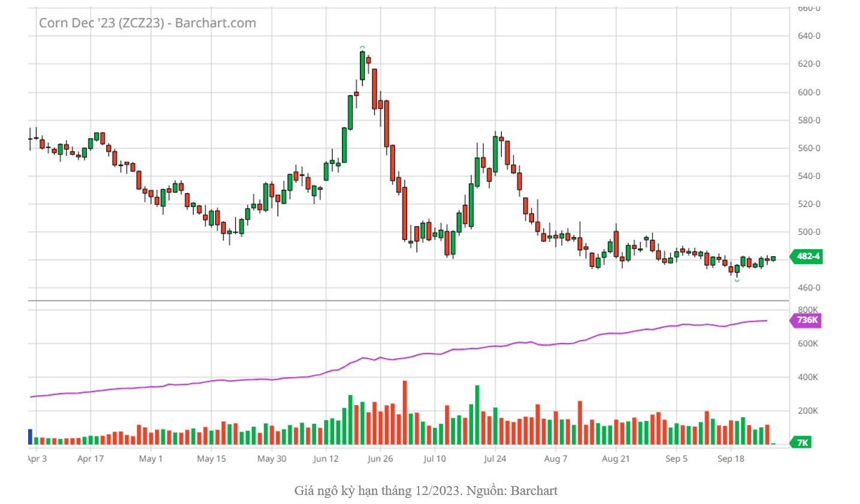
Task: Click the 620-0 price axis label
Action: (x=809, y=64)
